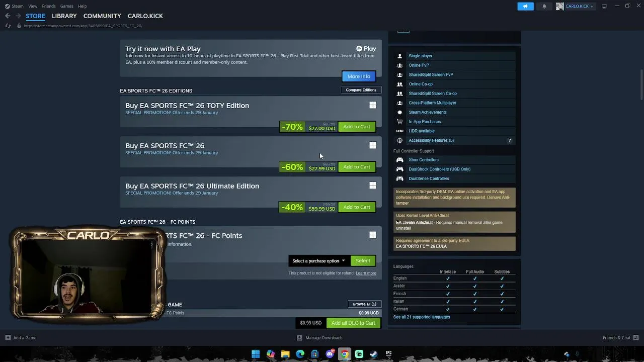This screenshot has width=644, height=362.
Task: Open the accessibility features help question mark
Action: coord(509,140)
